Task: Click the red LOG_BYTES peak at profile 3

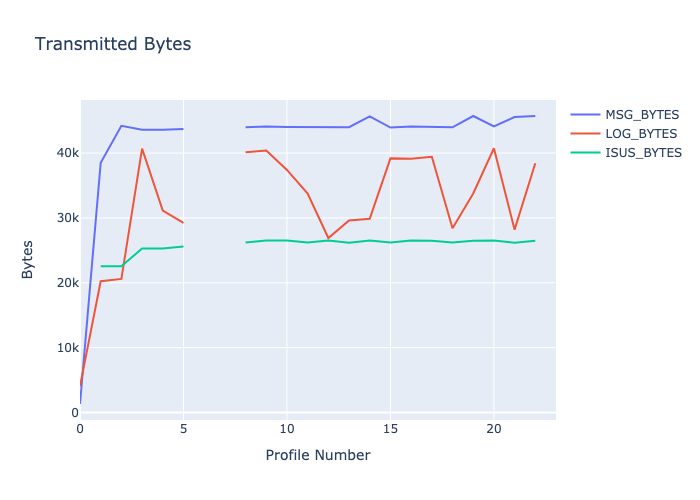Action: pos(142,149)
